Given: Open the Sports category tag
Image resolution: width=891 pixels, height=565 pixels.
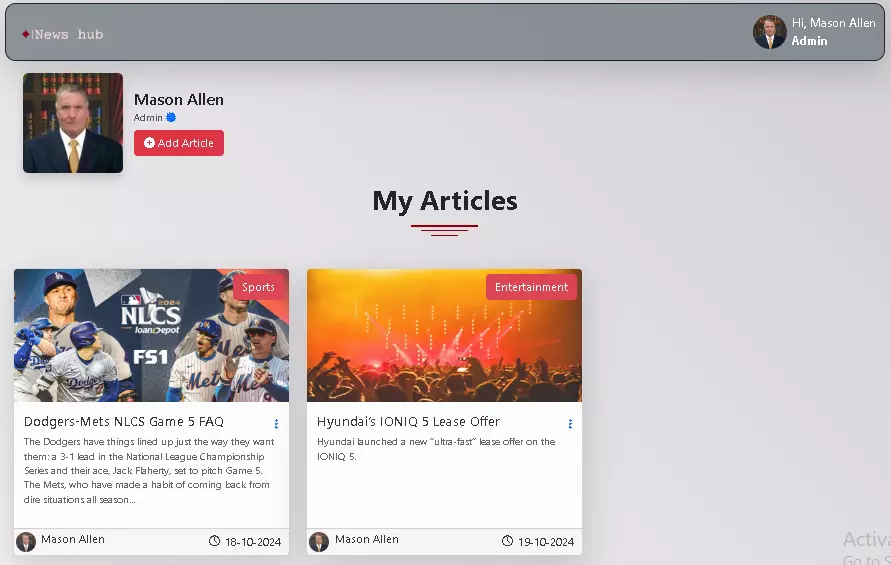Looking at the screenshot, I should 258,287.
